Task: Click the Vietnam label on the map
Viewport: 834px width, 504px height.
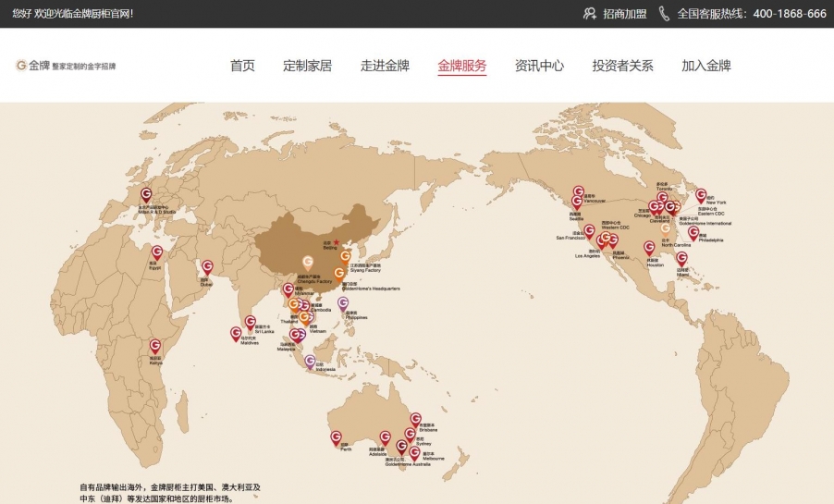Action: [x=317, y=331]
